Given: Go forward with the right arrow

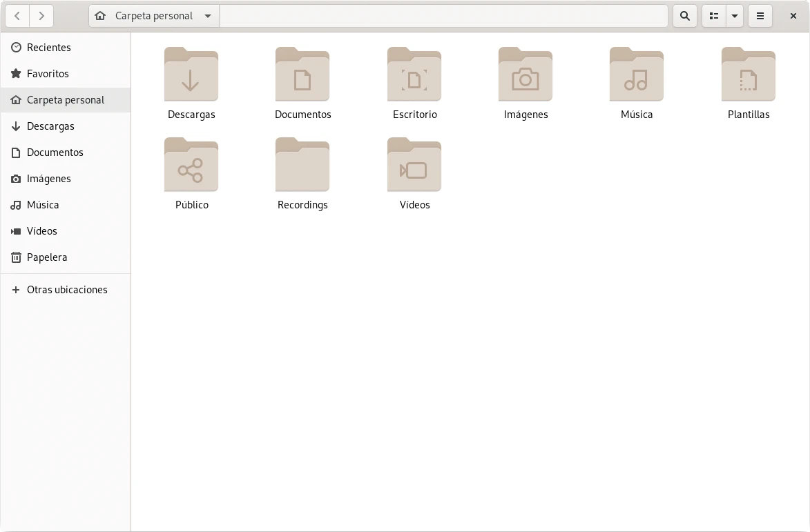Looking at the screenshot, I should pyautogui.click(x=41, y=16).
